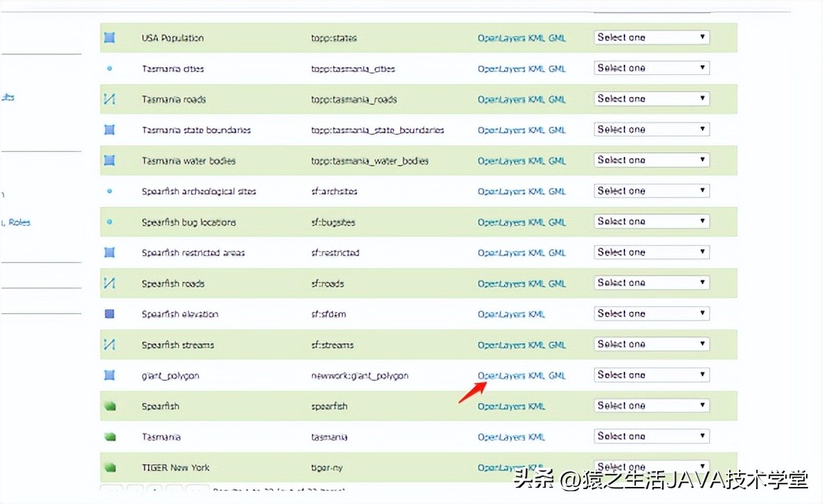Click the 'sf:bugsites' layer name
The height and width of the screenshot is (504, 823).
click(332, 223)
